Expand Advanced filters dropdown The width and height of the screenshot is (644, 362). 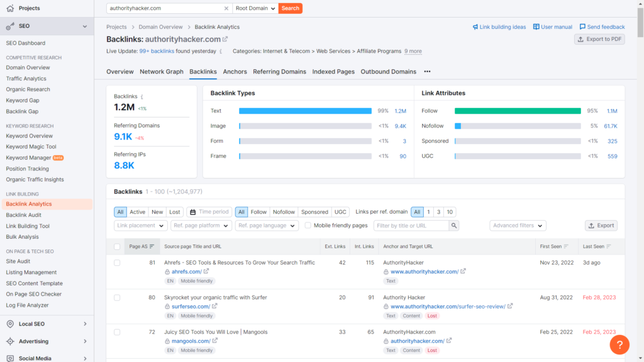click(x=518, y=226)
